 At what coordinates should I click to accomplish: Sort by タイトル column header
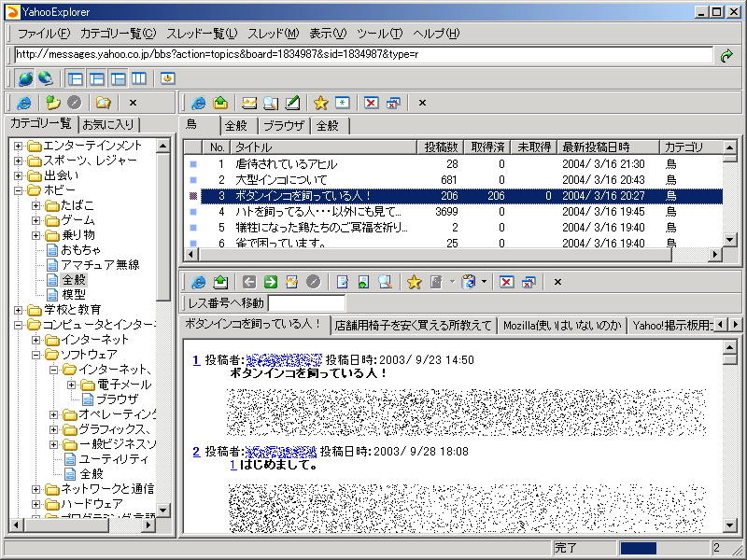(x=323, y=147)
